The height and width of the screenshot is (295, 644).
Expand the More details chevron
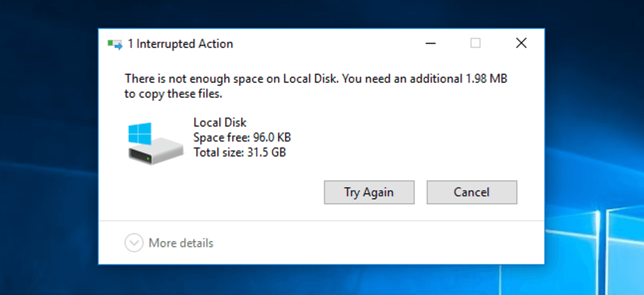(134, 243)
